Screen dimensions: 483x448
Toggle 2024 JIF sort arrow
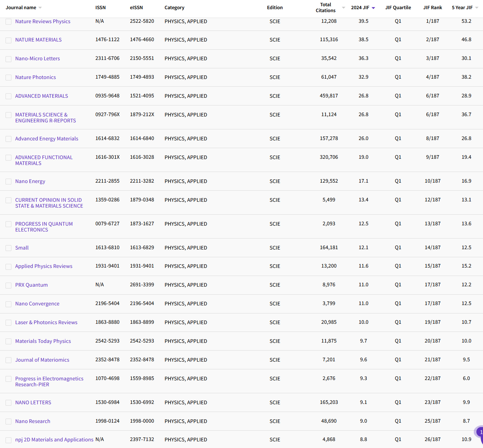[x=373, y=8]
